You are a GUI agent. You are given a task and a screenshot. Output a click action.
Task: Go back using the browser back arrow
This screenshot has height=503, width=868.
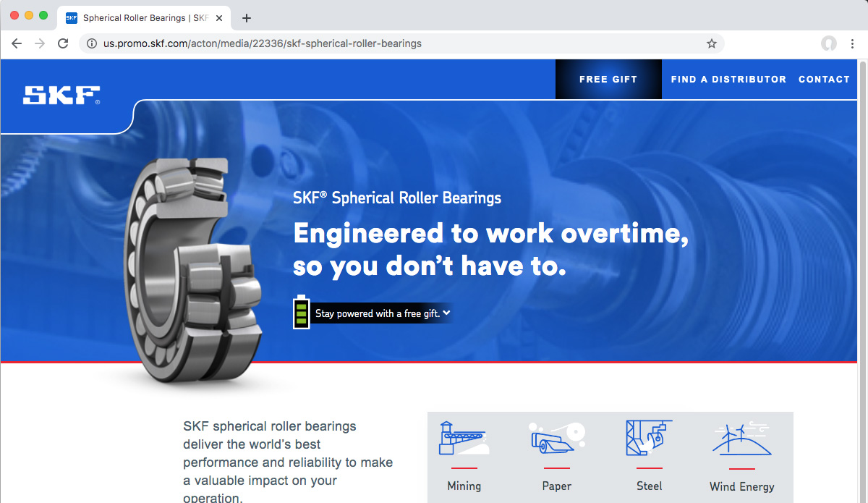pyautogui.click(x=17, y=43)
